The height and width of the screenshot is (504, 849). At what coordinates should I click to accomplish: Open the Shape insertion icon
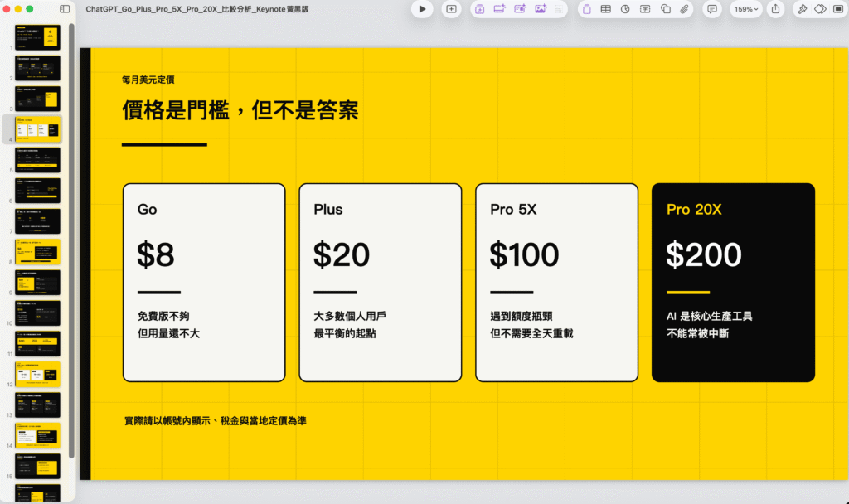click(x=666, y=9)
